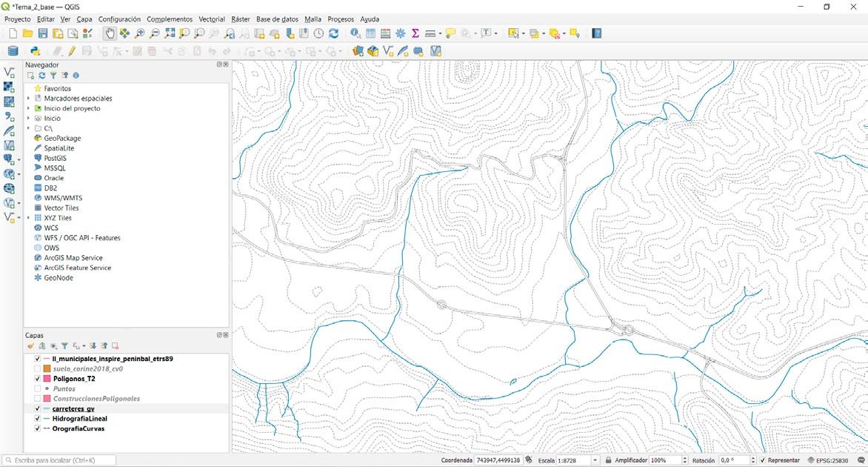Viewport: 868px width, 467px height.
Task: Open the select features tool dropdown arrow
Action: pyautogui.click(x=523, y=34)
